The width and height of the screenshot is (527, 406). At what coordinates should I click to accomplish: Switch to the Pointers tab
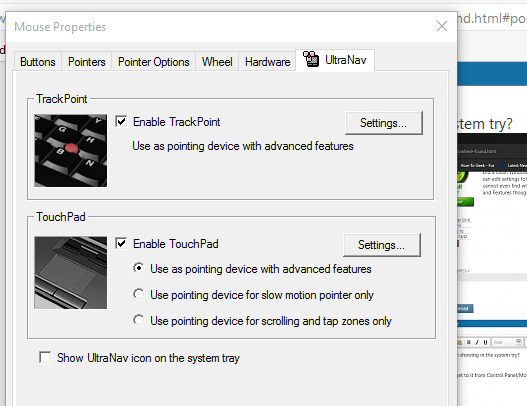click(86, 62)
